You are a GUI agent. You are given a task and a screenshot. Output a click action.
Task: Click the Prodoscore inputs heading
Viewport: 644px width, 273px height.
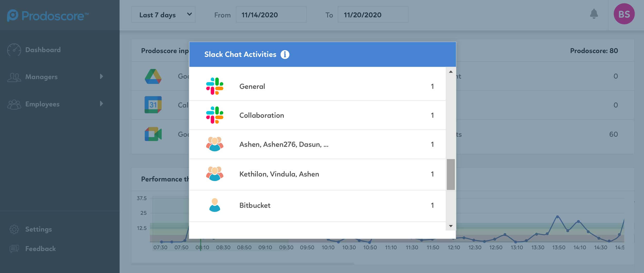(x=165, y=51)
